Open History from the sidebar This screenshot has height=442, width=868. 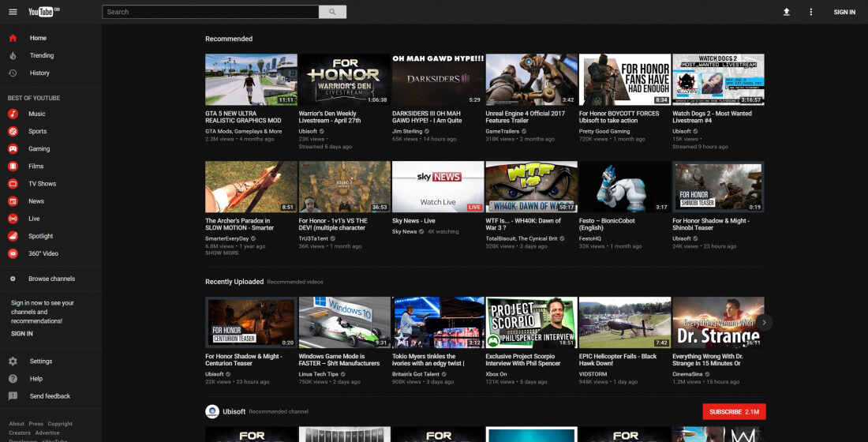(39, 73)
